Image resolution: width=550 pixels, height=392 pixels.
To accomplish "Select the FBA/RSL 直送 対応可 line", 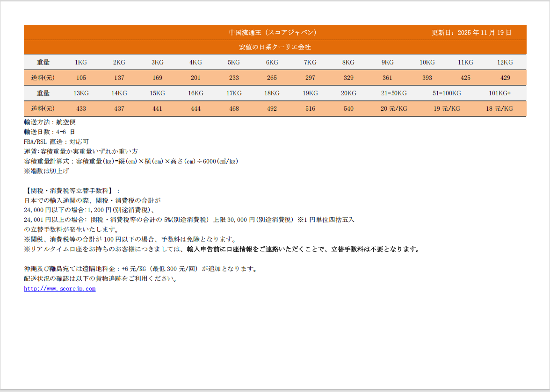I will [56, 142].
